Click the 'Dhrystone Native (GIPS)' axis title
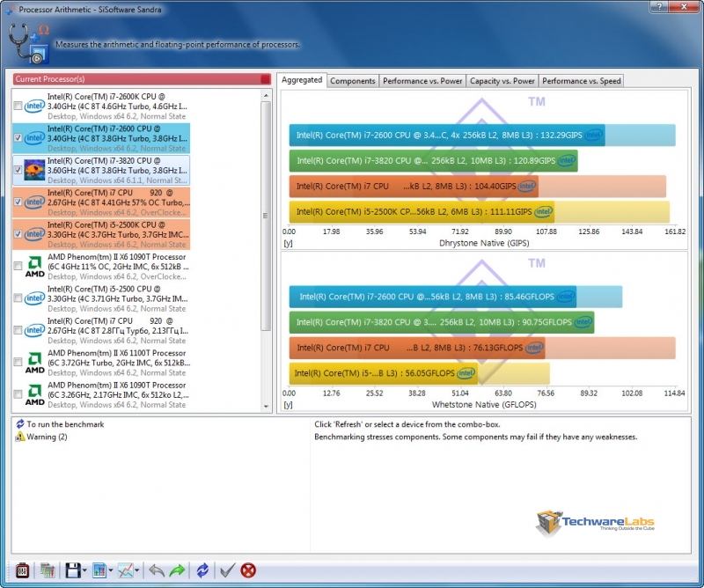The width and height of the screenshot is (704, 588). [x=484, y=243]
